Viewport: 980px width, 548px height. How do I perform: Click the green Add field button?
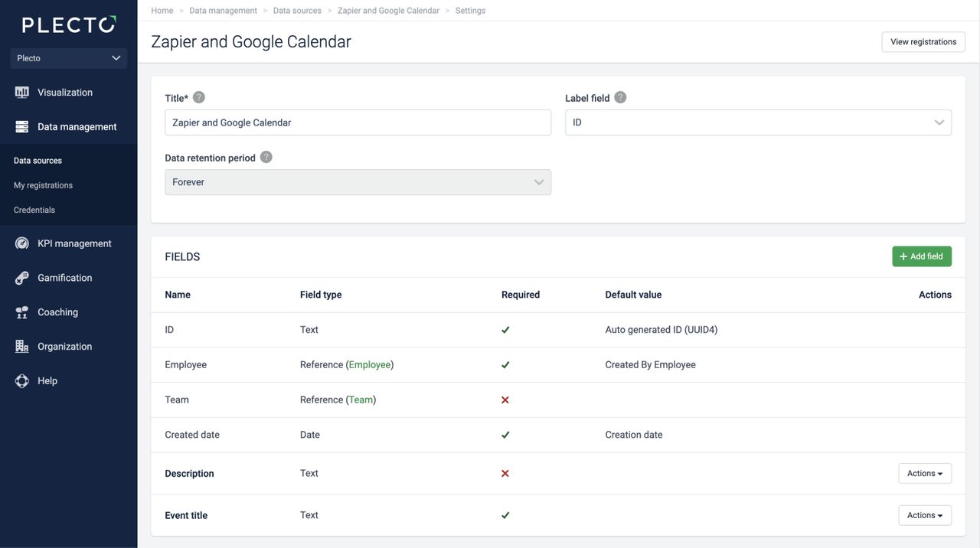(x=921, y=256)
